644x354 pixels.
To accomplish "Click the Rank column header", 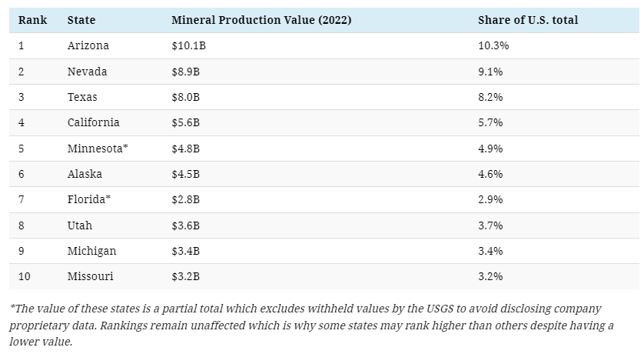I will (32, 20).
